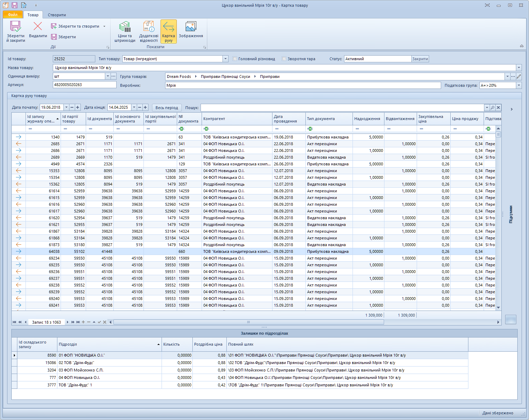Switch to the Створити ribbon tab
The image size is (529, 420).
click(57, 15)
